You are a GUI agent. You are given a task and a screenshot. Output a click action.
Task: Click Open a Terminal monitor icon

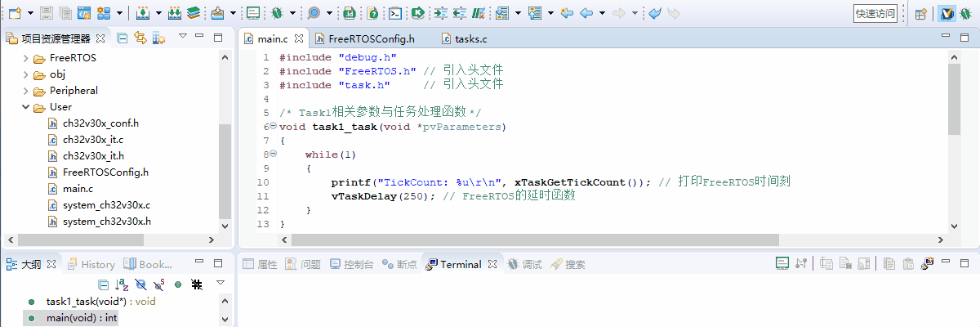(782, 263)
